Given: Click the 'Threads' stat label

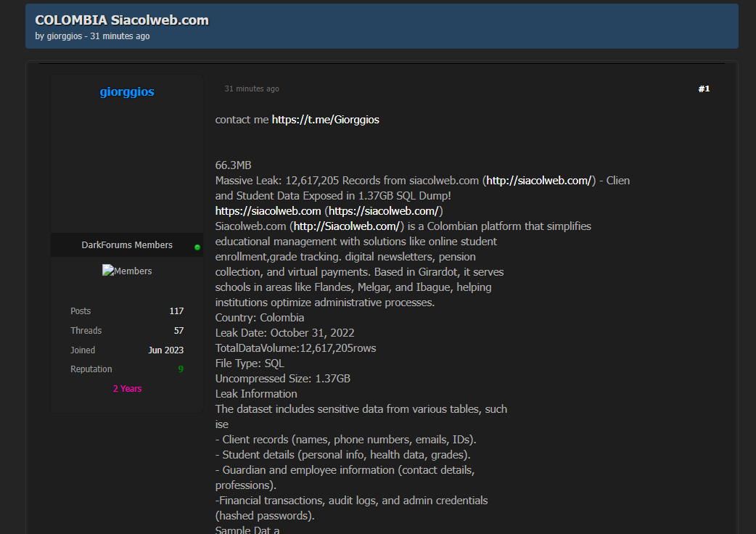Looking at the screenshot, I should pyautogui.click(x=86, y=331).
